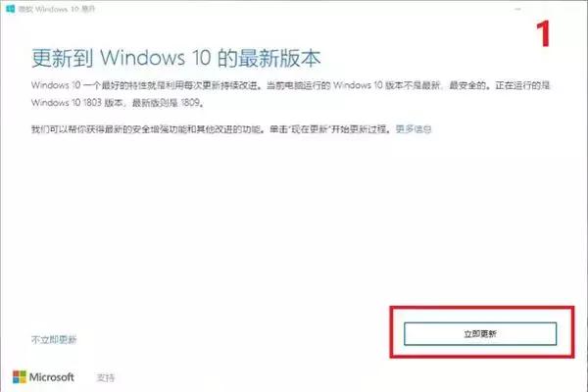
Task: Click the 1803 version number text
Action: click(x=92, y=102)
